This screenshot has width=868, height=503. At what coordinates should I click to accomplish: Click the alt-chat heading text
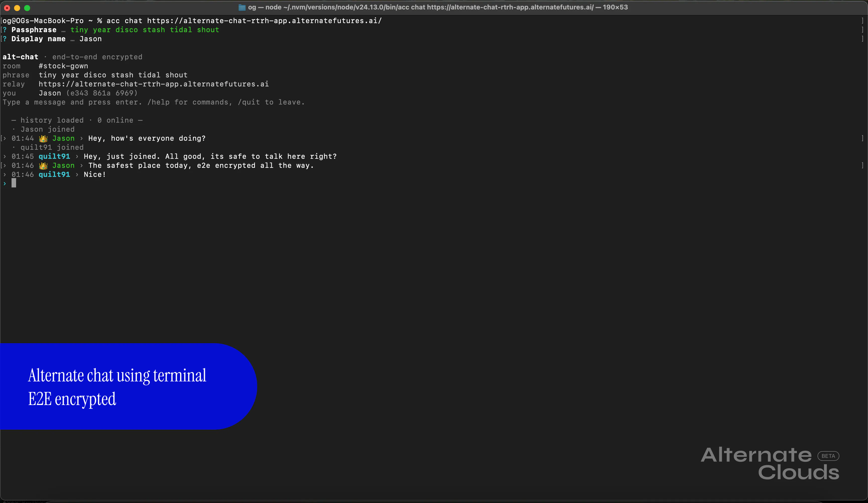(x=20, y=57)
